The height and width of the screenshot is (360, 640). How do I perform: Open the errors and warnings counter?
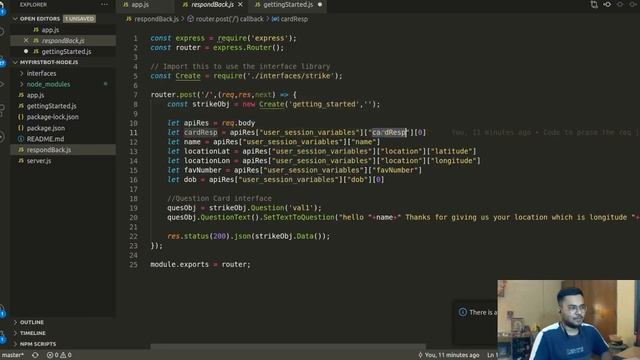click(x=59, y=355)
